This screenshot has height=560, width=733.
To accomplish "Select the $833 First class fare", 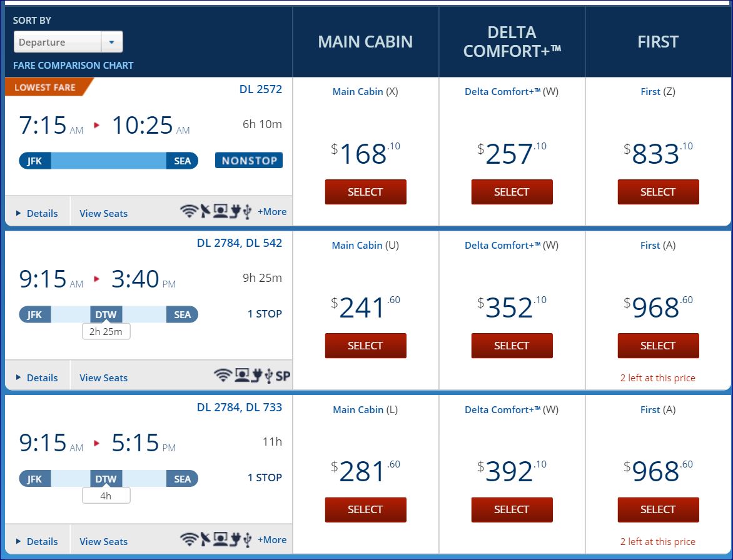I will (658, 192).
